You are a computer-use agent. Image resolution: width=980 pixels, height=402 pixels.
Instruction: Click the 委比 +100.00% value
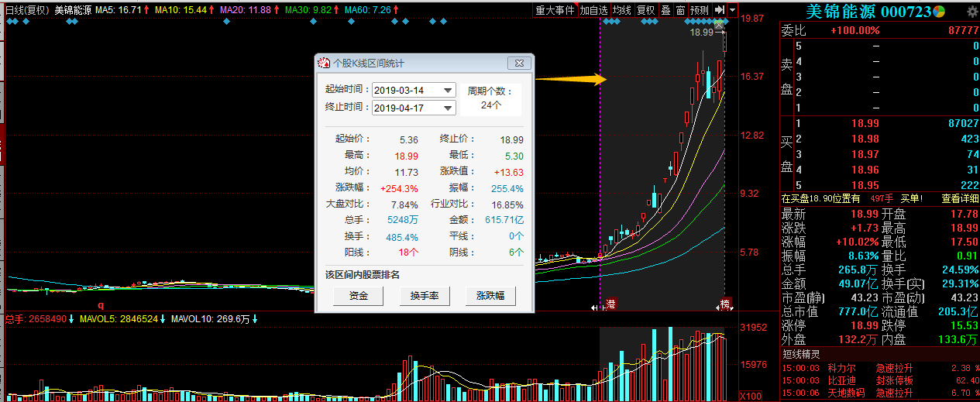[x=854, y=30]
